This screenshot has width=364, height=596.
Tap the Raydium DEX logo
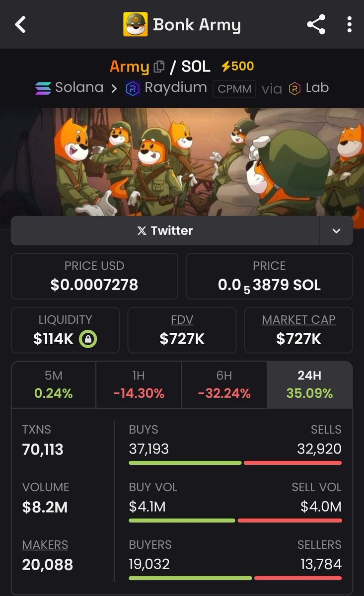click(x=133, y=88)
